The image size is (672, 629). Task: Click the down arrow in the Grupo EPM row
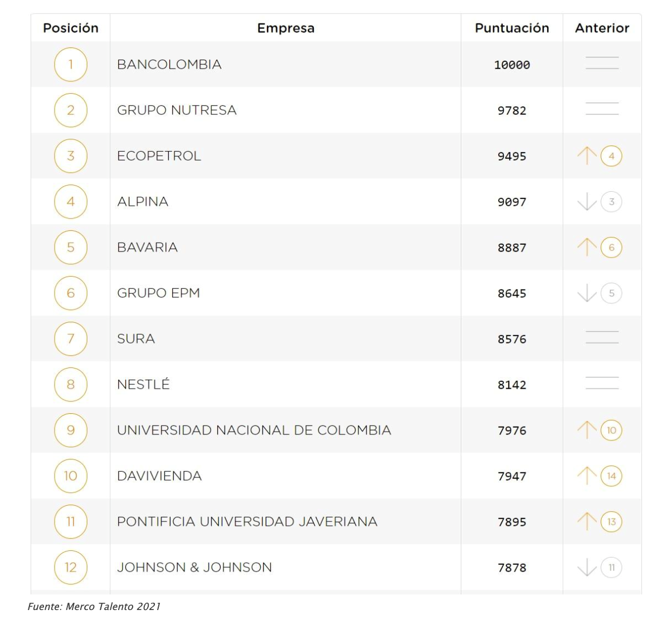point(587,293)
